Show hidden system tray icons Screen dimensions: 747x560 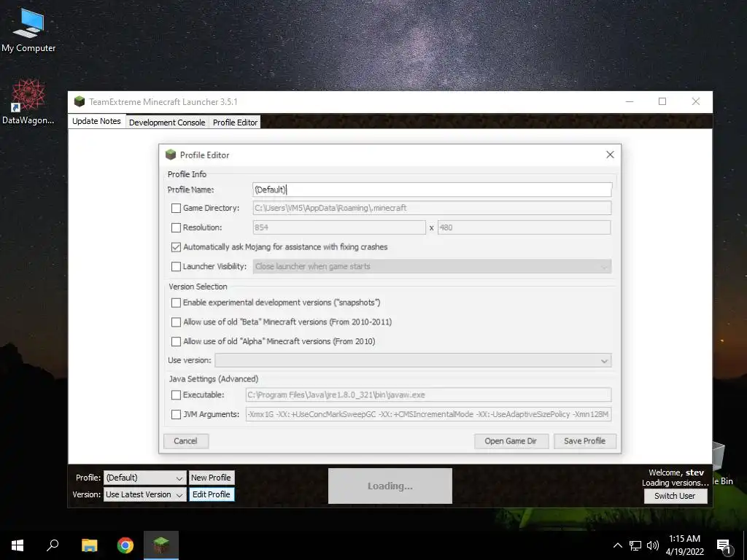point(617,545)
